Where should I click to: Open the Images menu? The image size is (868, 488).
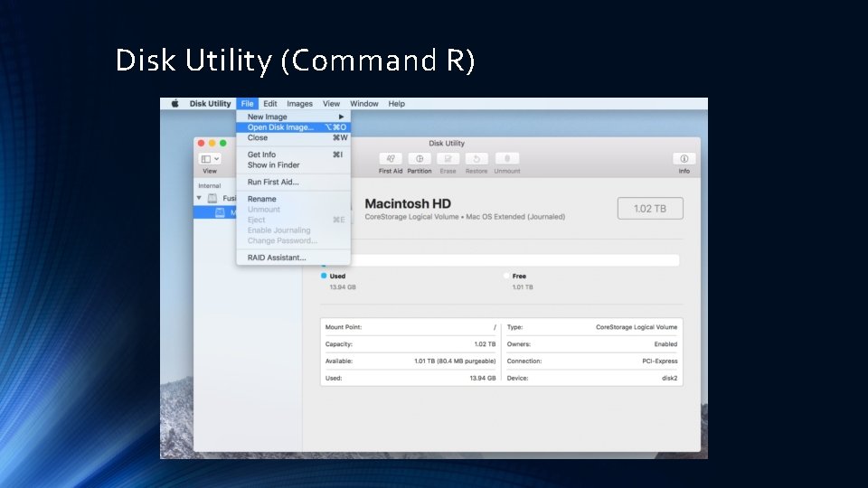[x=299, y=103]
